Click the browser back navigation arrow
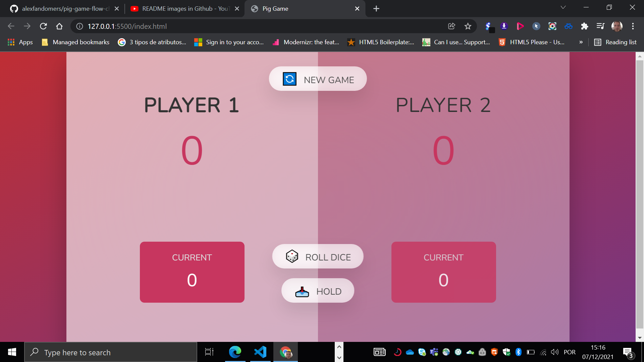The image size is (644, 362). tap(11, 26)
